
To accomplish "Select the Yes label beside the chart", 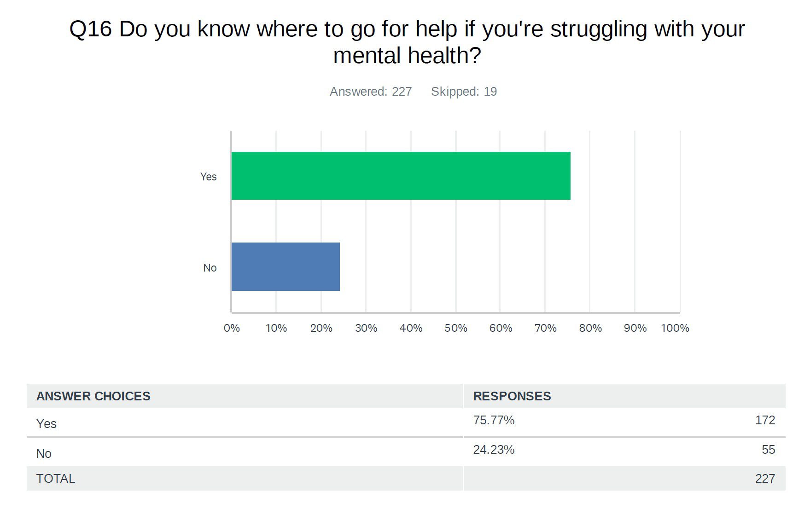I will (x=208, y=177).
